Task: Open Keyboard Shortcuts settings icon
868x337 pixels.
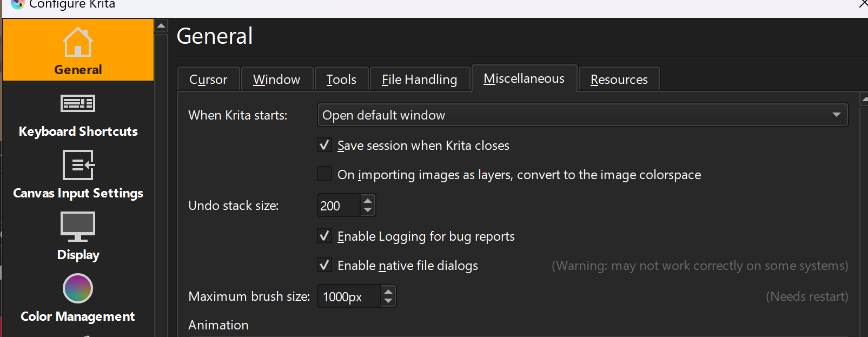Action: (x=78, y=103)
